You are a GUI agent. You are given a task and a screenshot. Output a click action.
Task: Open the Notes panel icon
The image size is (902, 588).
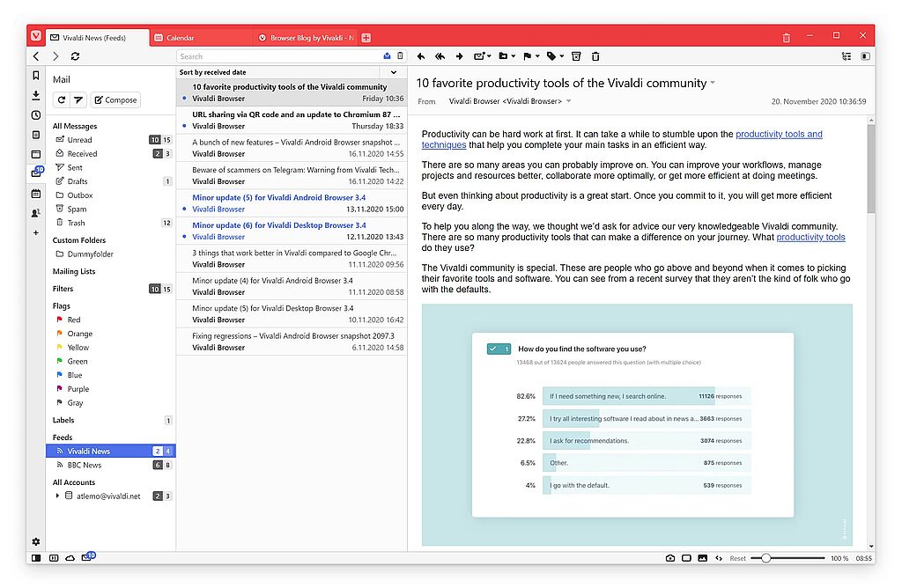click(x=35, y=135)
